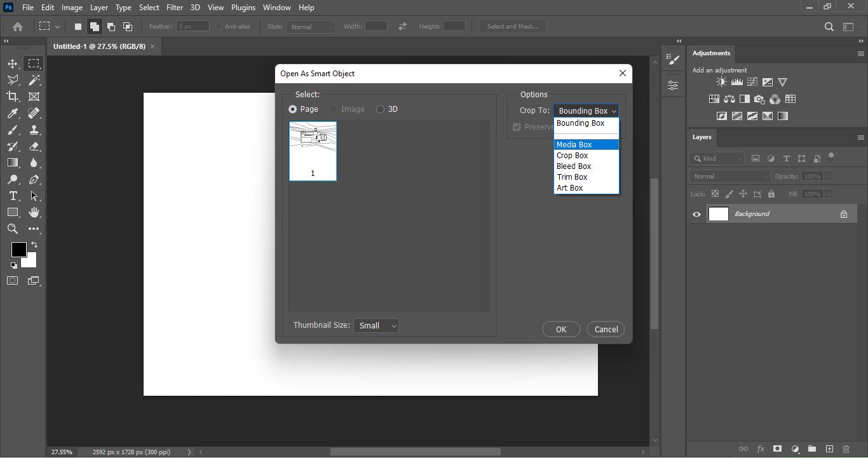The width and height of the screenshot is (868, 458).
Task: Choose Trim Box option
Action: click(587, 177)
